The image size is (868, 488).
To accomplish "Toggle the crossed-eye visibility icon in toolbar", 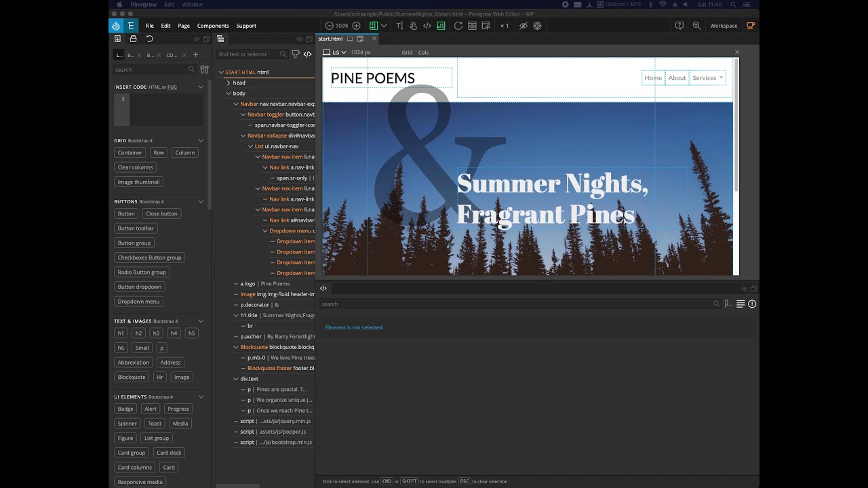I will (523, 26).
